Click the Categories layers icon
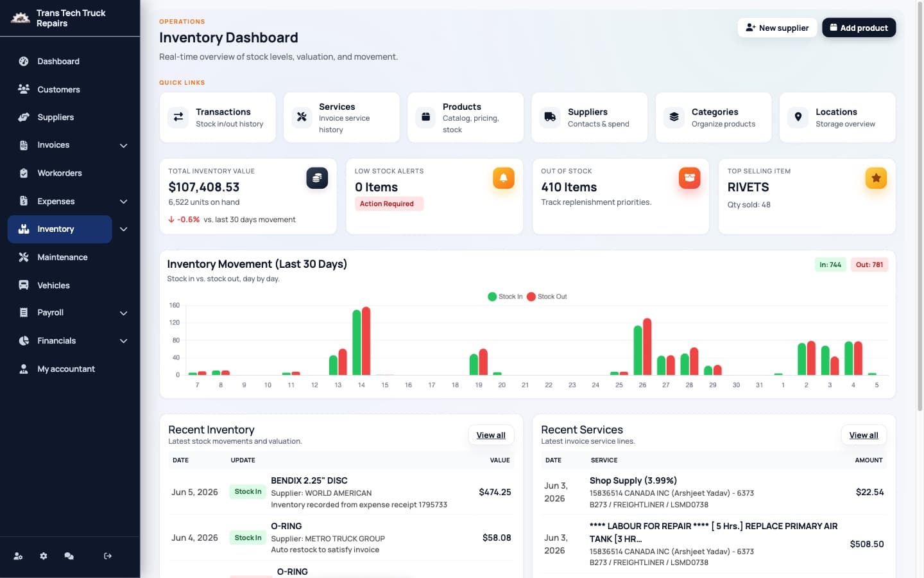Image resolution: width=924 pixels, height=578 pixels. click(x=674, y=117)
